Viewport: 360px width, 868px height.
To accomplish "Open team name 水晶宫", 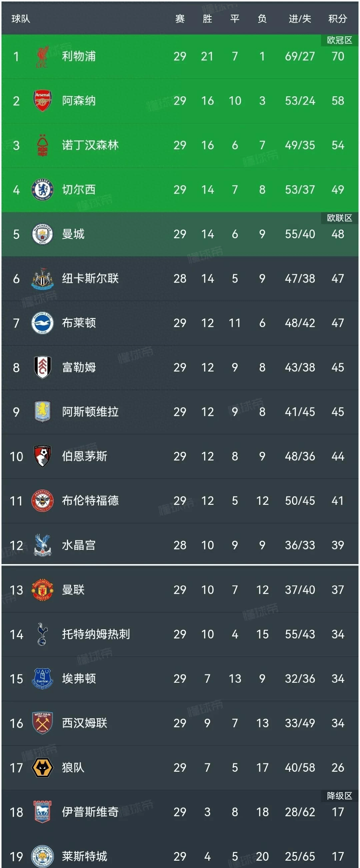I will click(x=79, y=545).
